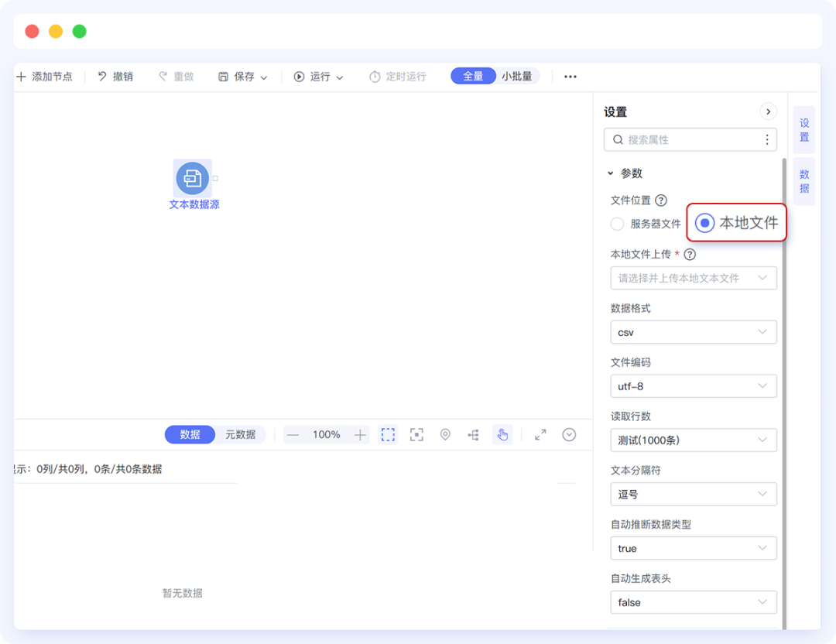Select the pan (hand) tool on the canvas
This screenshot has width=836, height=644.
click(502, 434)
